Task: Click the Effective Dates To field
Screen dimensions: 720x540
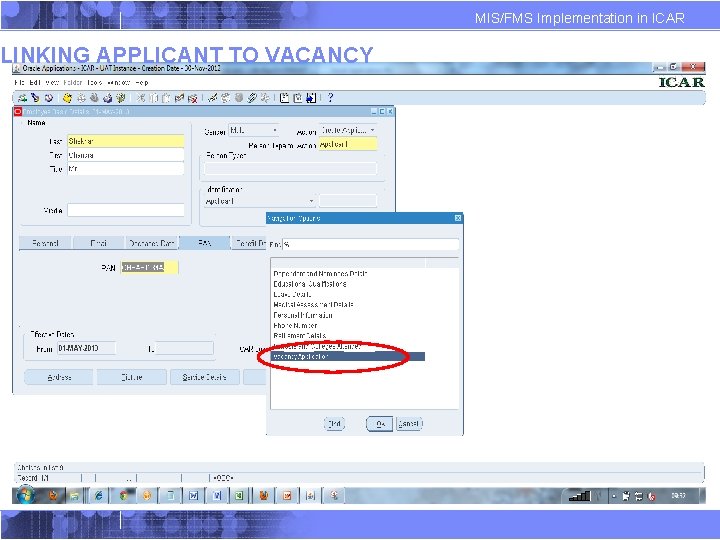Action: pos(185,348)
